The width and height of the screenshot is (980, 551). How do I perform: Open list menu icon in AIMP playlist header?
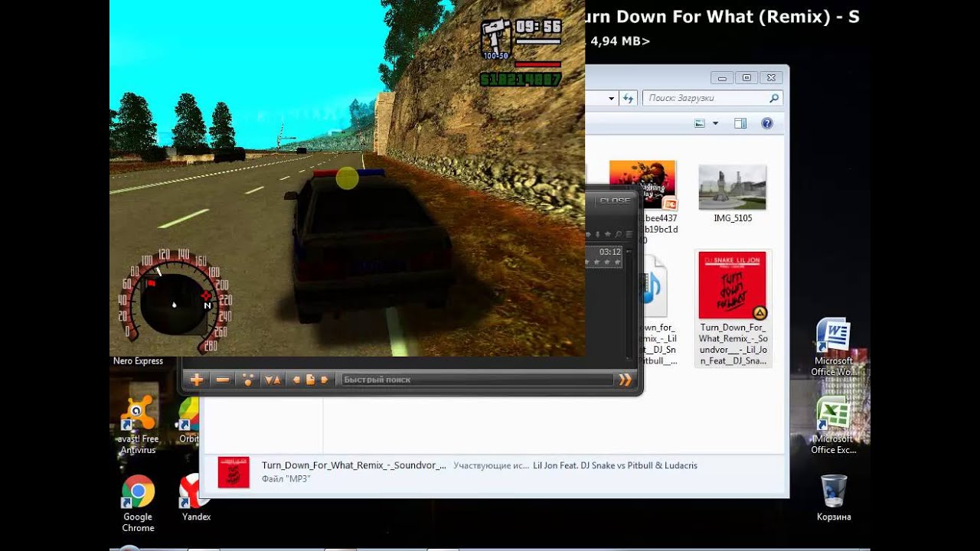(629, 234)
